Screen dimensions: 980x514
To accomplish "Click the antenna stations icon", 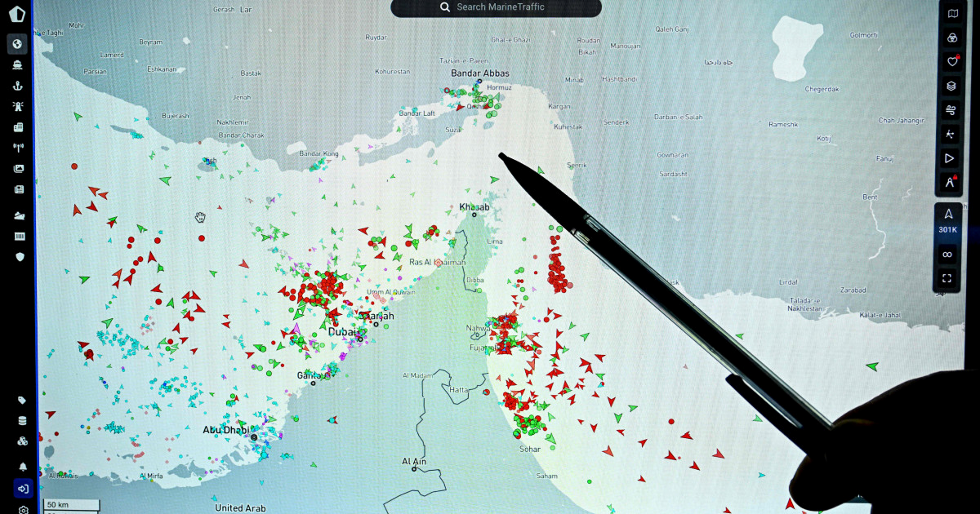I will pos(17,148).
